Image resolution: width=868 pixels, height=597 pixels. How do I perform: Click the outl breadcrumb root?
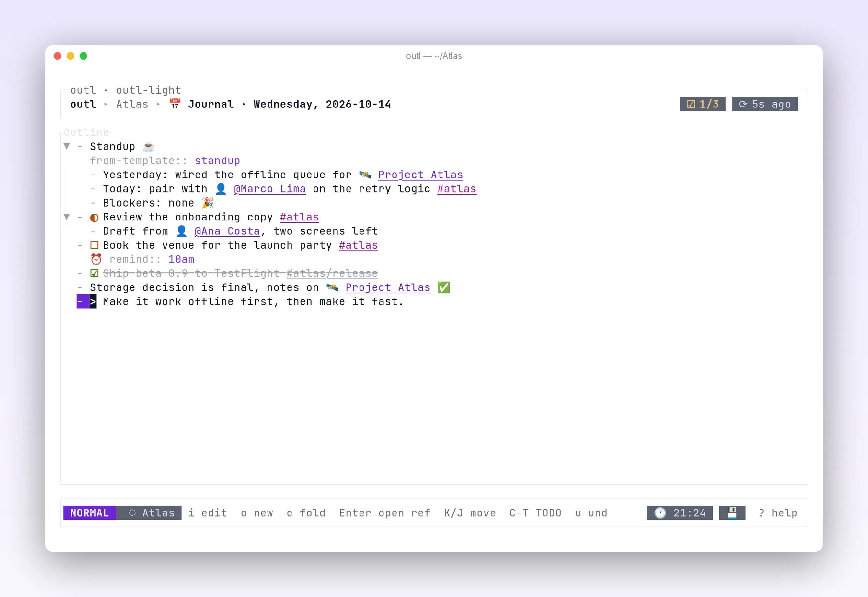point(83,104)
